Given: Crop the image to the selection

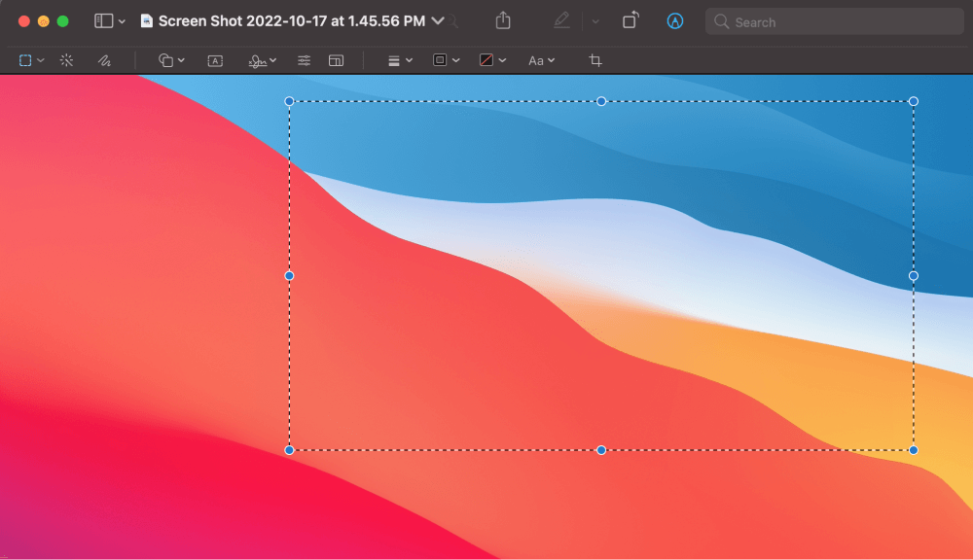Looking at the screenshot, I should [595, 60].
